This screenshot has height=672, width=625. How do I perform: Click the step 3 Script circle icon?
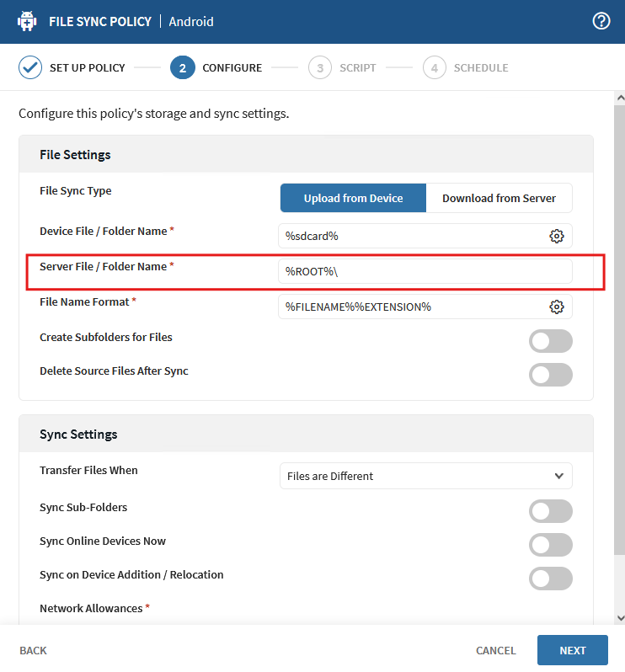tap(320, 67)
